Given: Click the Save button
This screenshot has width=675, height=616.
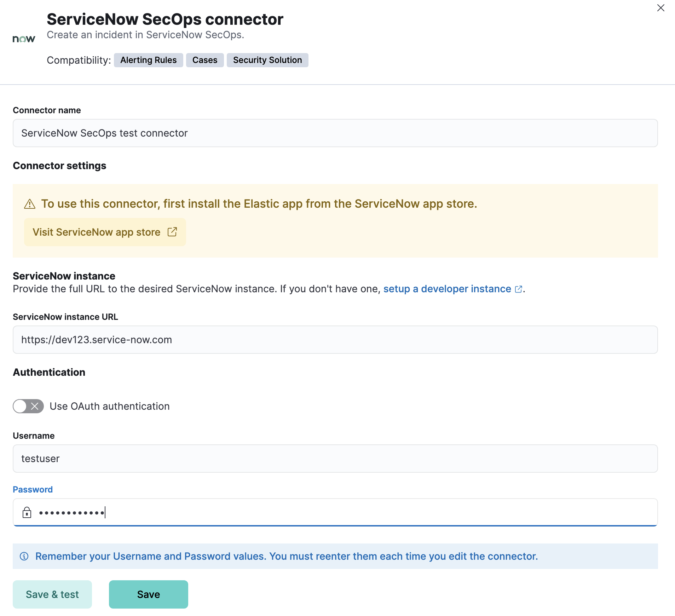Looking at the screenshot, I should [148, 594].
